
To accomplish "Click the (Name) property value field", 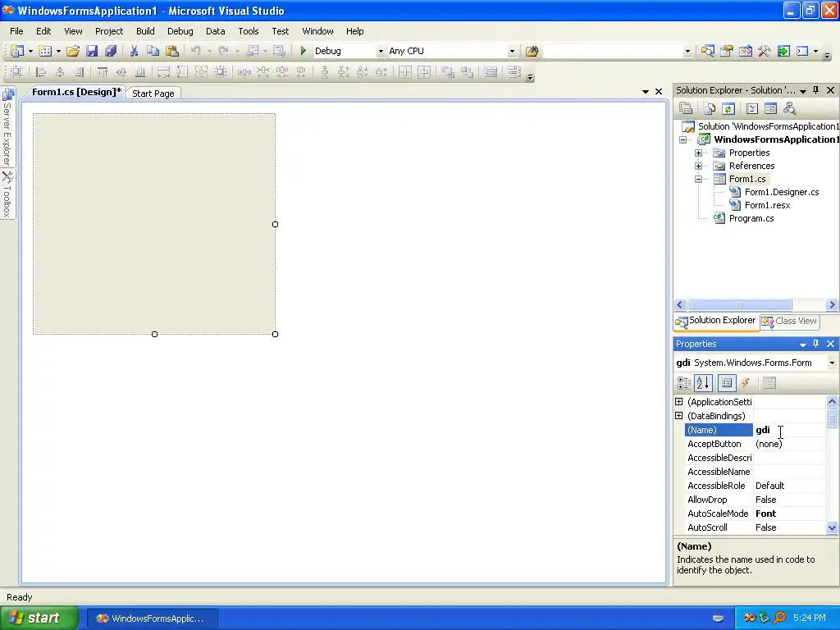I will click(x=789, y=430).
